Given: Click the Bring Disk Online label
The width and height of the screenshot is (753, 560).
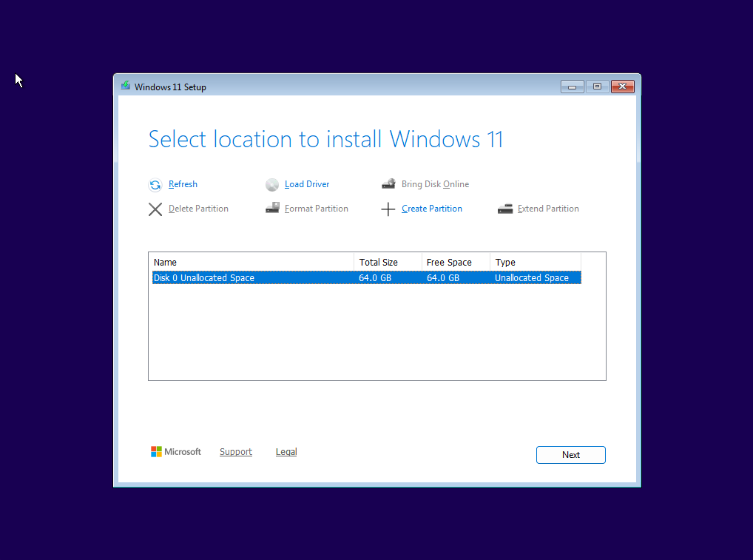Looking at the screenshot, I should (x=435, y=184).
